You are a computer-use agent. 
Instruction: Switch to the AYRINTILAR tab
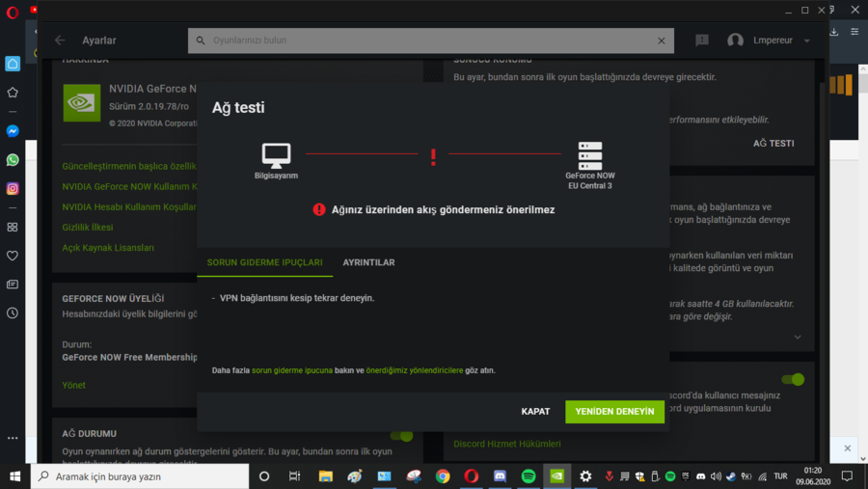(x=368, y=262)
